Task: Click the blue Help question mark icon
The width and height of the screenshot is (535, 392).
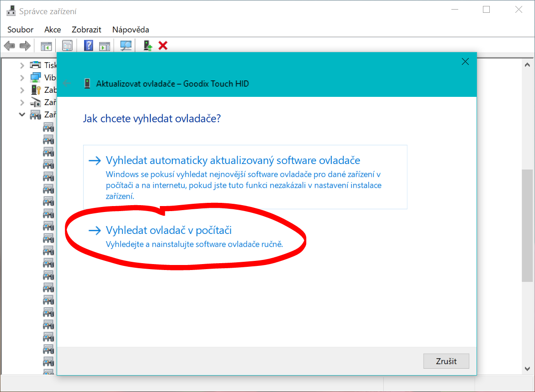Action: 89,46
